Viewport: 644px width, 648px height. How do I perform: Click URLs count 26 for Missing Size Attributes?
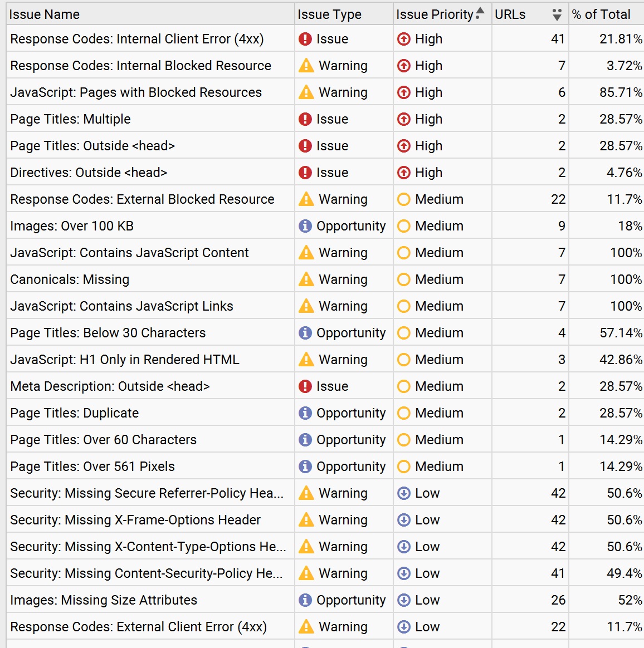558,600
